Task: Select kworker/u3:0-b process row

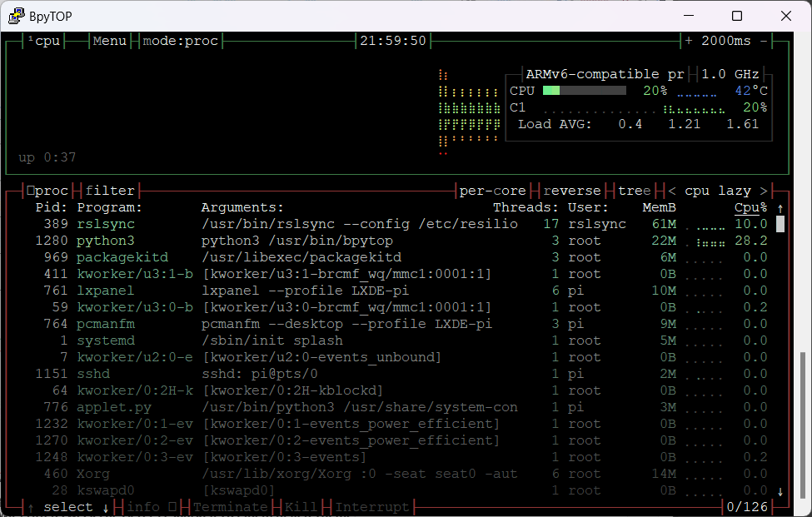Action: tap(398, 307)
